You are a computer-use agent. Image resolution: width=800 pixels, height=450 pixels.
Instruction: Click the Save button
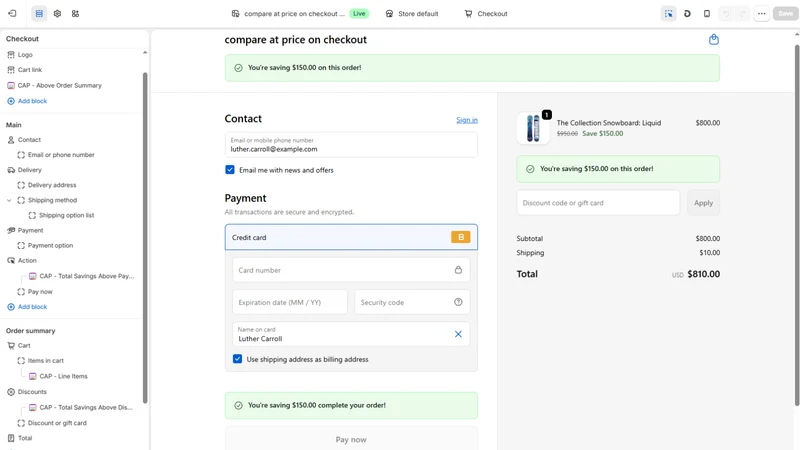click(x=786, y=14)
